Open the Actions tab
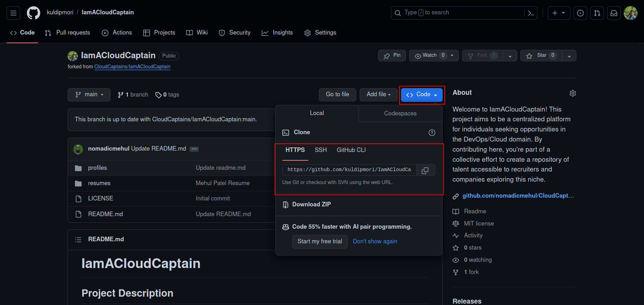 click(x=117, y=33)
